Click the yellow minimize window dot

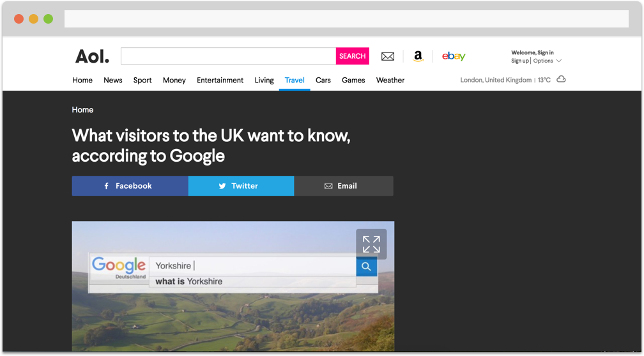[x=34, y=19]
